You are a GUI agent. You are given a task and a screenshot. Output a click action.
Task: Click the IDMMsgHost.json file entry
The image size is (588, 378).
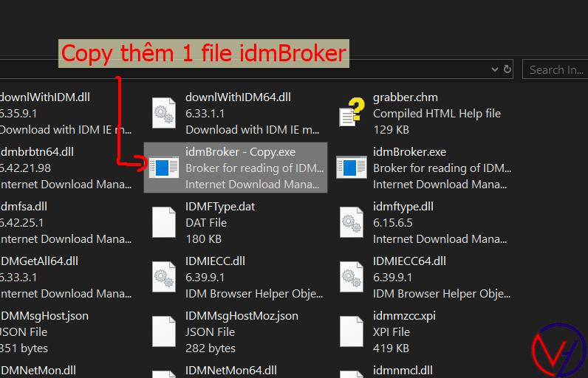44,316
